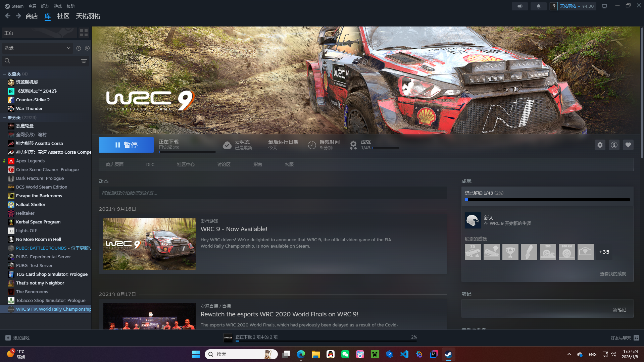Click 添加游戏 add game button
This screenshot has height=362, width=644.
[x=18, y=338]
